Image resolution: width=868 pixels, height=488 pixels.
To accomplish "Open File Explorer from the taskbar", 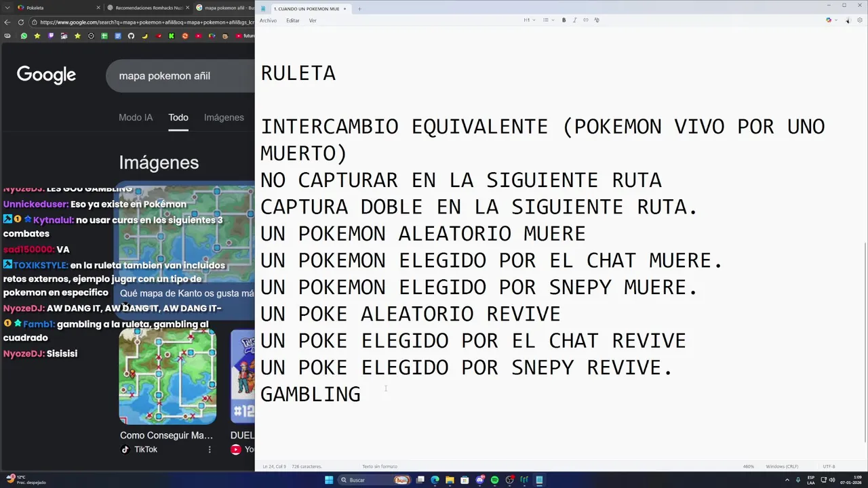I will pos(450,480).
